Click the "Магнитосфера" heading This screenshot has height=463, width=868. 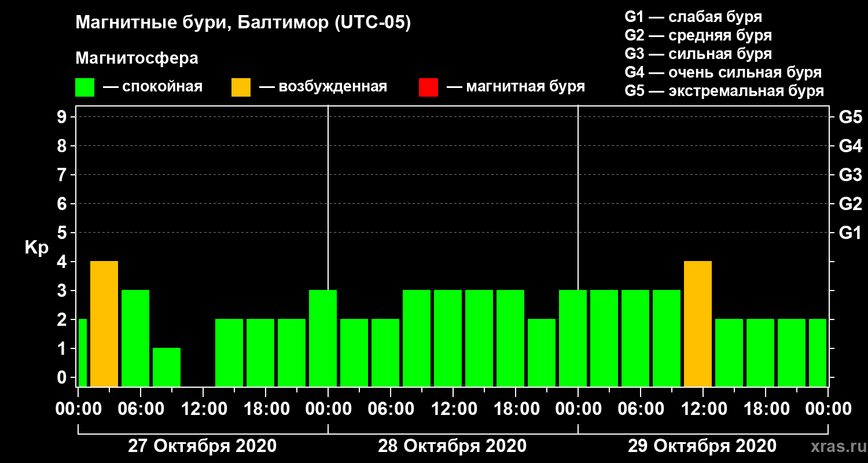coord(137,58)
